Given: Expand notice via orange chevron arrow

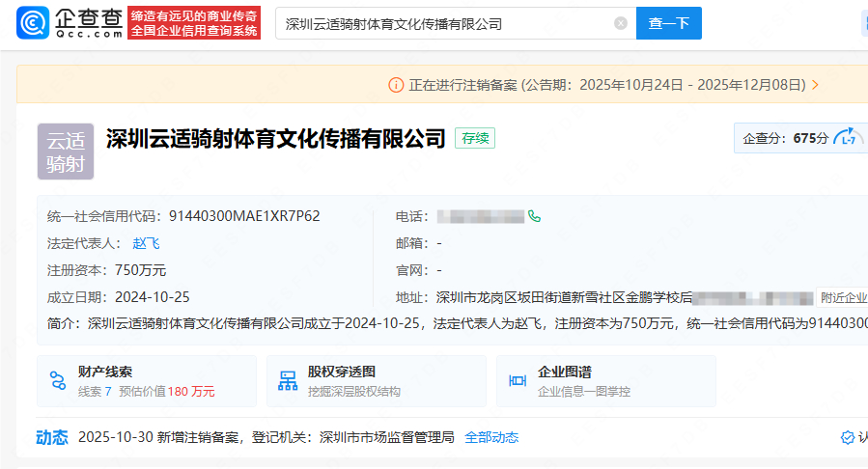Looking at the screenshot, I should point(815,85).
